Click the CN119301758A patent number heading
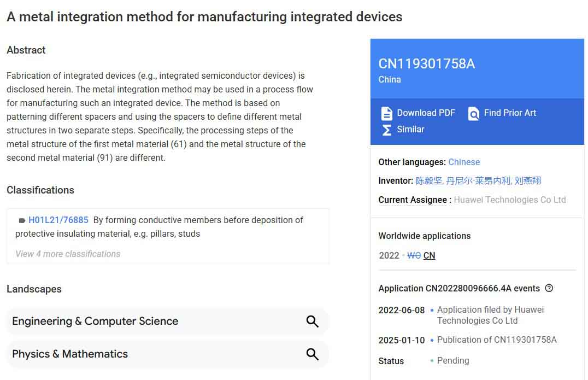 (427, 64)
